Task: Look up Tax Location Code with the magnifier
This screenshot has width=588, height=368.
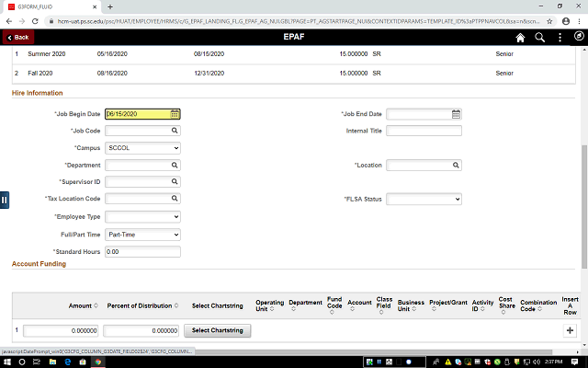Action: (x=175, y=199)
